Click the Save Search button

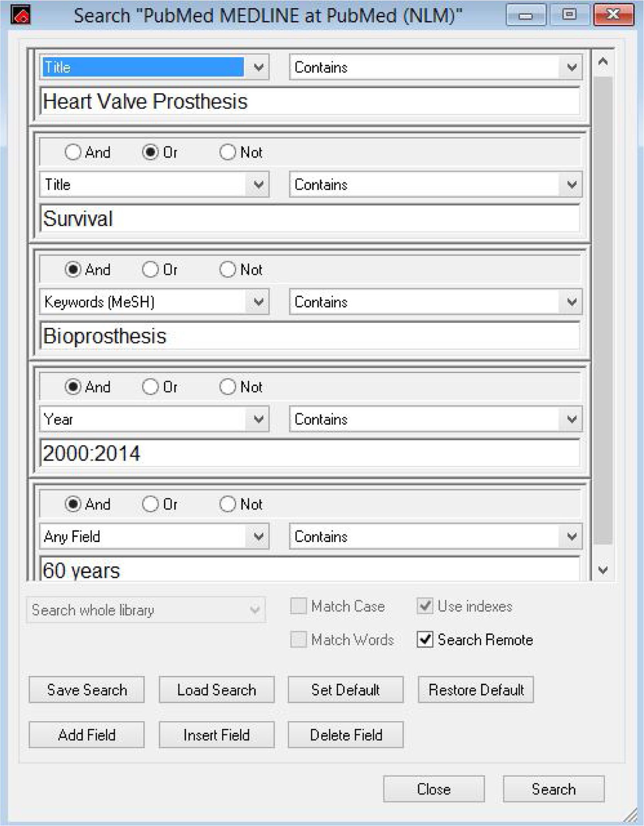pos(87,690)
